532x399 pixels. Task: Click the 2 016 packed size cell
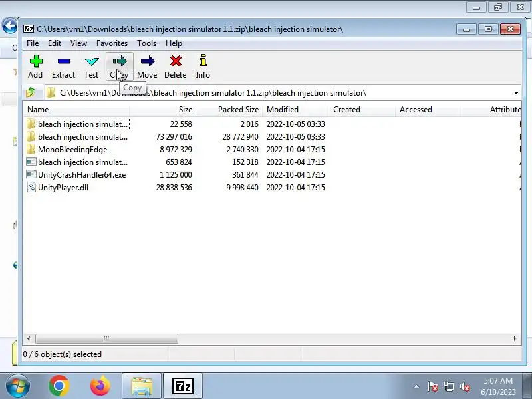pyautogui.click(x=249, y=124)
